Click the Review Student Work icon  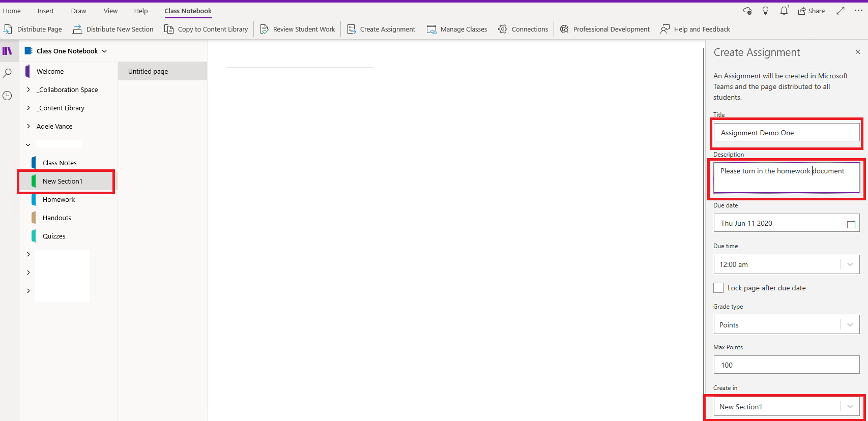pyautogui.click(x=265, y=29)
